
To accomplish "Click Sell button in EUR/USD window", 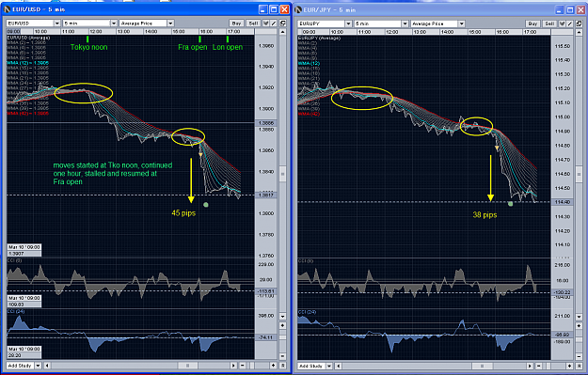I will 253,23.
